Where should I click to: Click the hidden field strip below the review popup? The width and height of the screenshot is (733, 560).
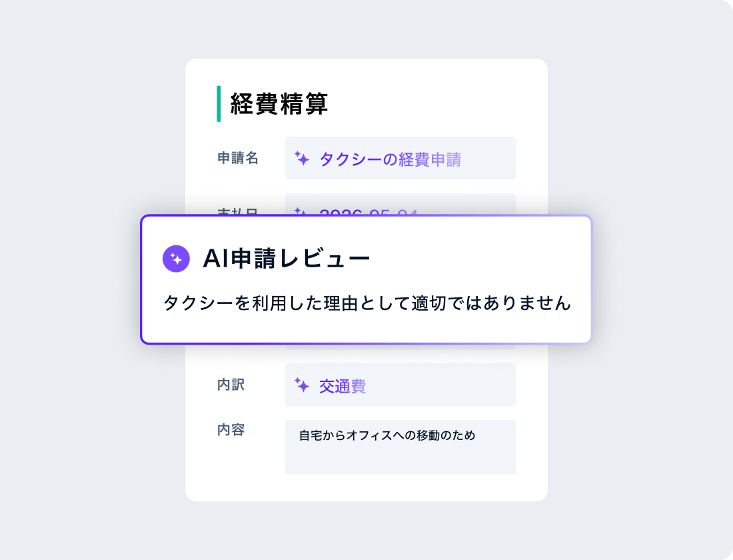coord(400,347)
